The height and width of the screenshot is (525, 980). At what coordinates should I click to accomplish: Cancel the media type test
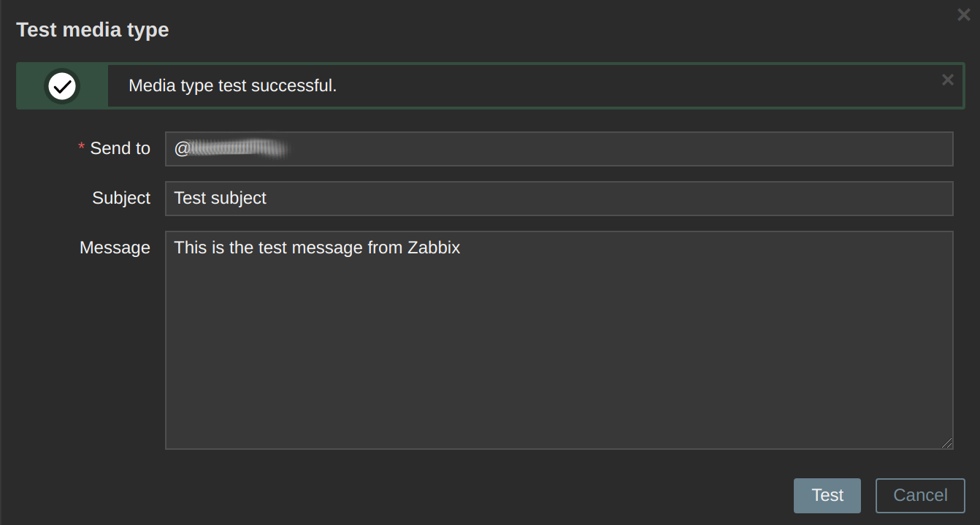(920, 496)
